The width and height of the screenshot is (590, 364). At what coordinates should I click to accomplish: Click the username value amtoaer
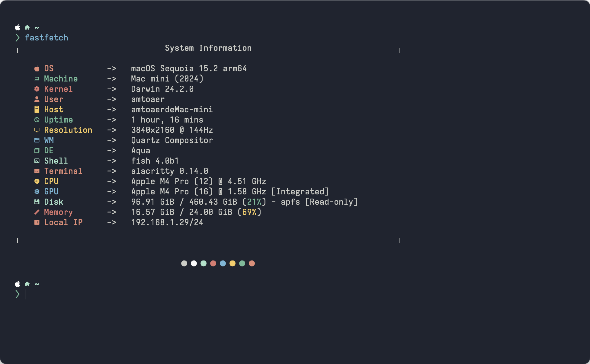(x=148, y=99)
